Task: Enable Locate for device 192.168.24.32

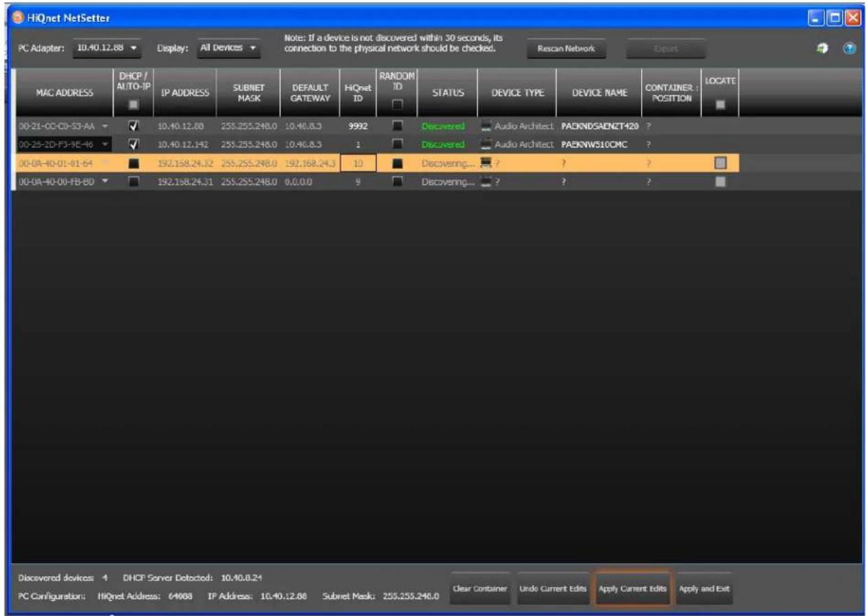Action: tap(719, 163)
